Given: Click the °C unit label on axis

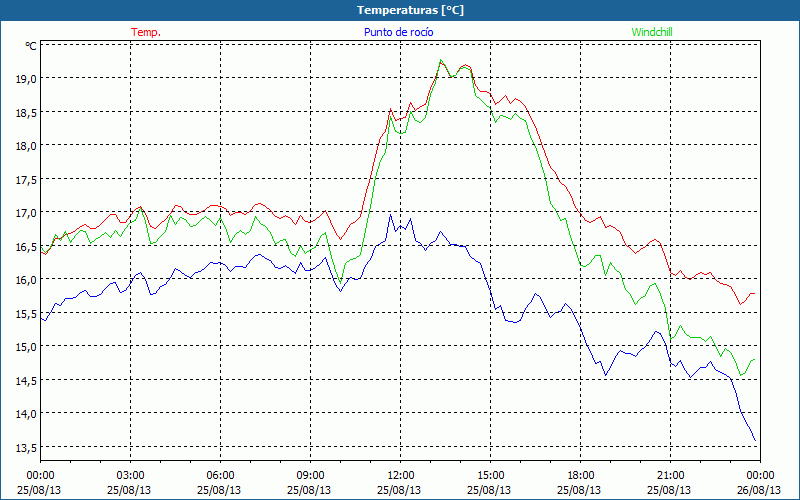Looking at the screenshot, I should tap(31, 46).
